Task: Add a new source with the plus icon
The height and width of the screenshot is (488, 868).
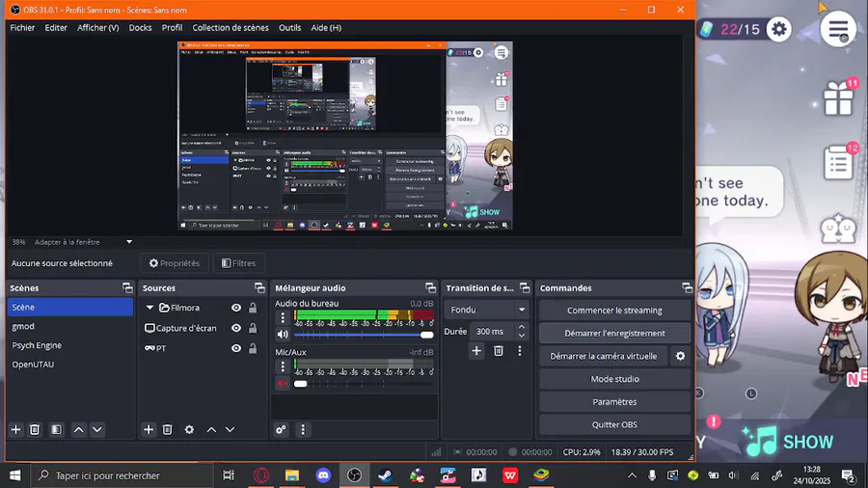Action: [x=149, y=429]
